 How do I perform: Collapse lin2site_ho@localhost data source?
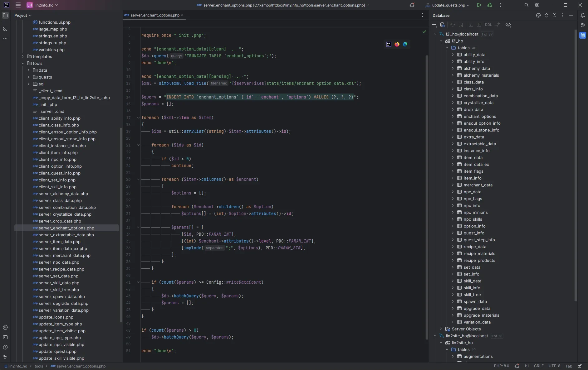(x=435, y=336)
